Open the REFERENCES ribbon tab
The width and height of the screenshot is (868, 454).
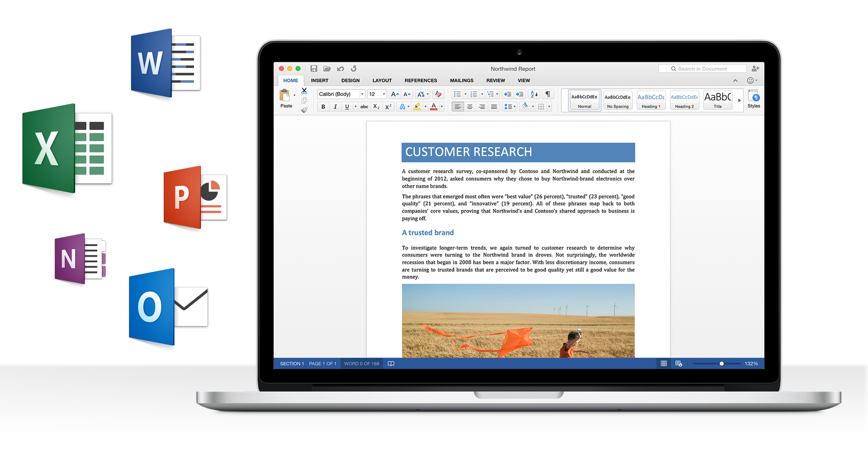[x=421, y=81]
